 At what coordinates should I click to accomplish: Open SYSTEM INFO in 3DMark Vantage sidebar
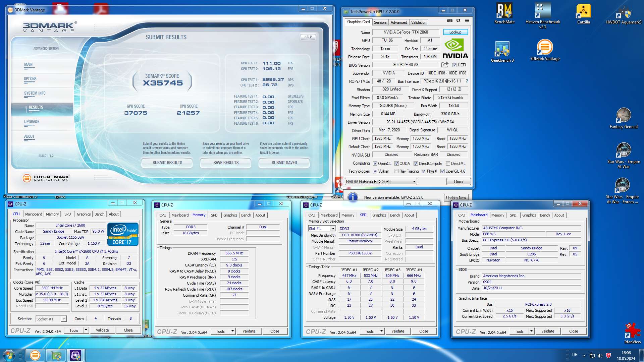pos(35,94)
